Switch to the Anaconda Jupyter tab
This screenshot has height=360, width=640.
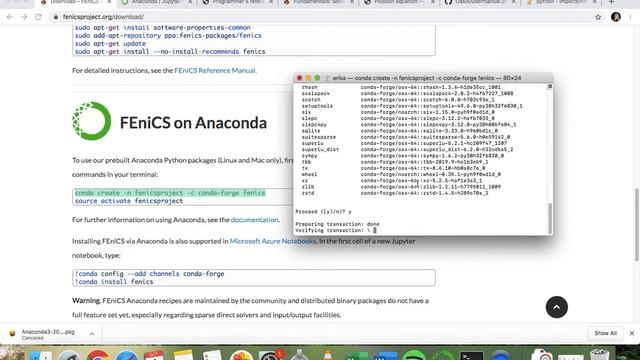point(157,2)
